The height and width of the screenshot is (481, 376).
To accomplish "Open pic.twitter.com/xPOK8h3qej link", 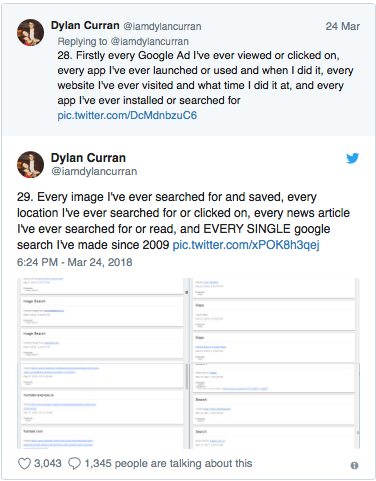I will pos(246,245).
